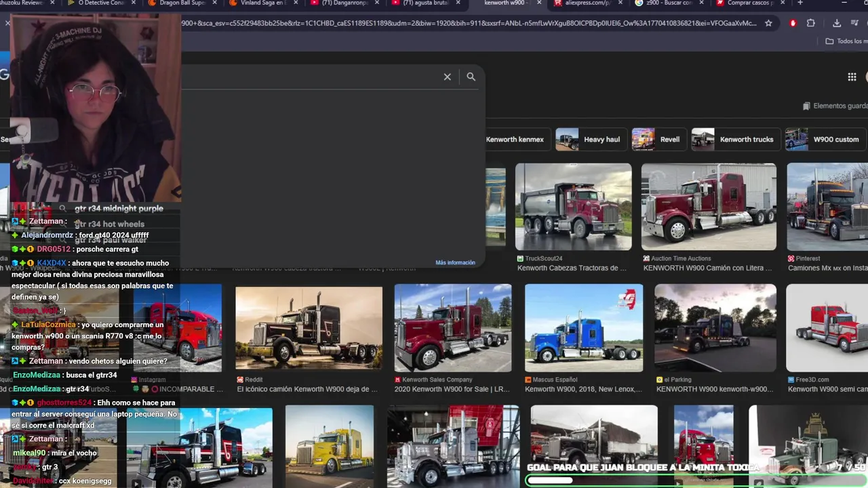Open the Google apps grid
868x488 pixels.
(852, 77)
